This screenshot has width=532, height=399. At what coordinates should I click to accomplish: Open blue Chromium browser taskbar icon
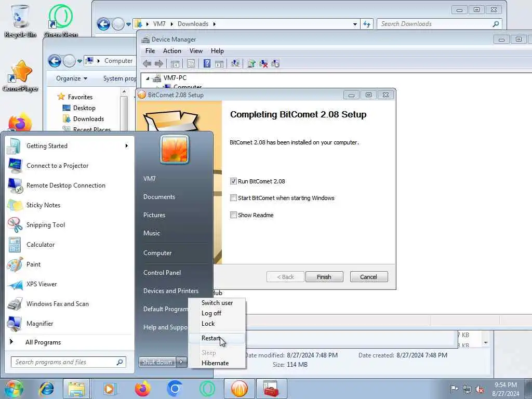coord(175,389)
